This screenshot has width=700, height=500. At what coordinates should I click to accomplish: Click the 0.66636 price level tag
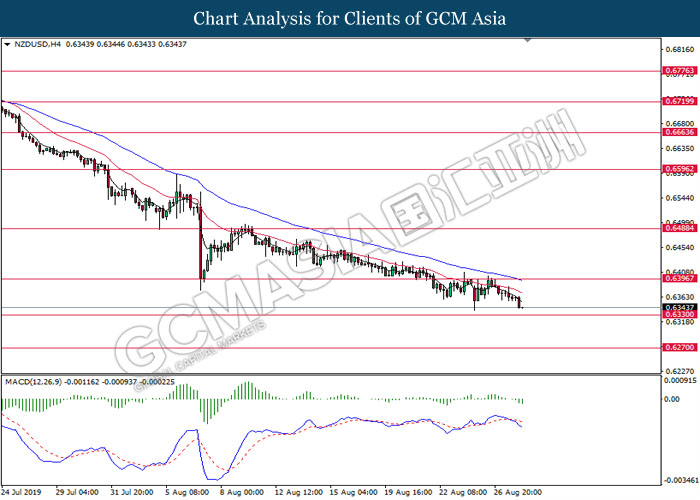tap(679, 132)
